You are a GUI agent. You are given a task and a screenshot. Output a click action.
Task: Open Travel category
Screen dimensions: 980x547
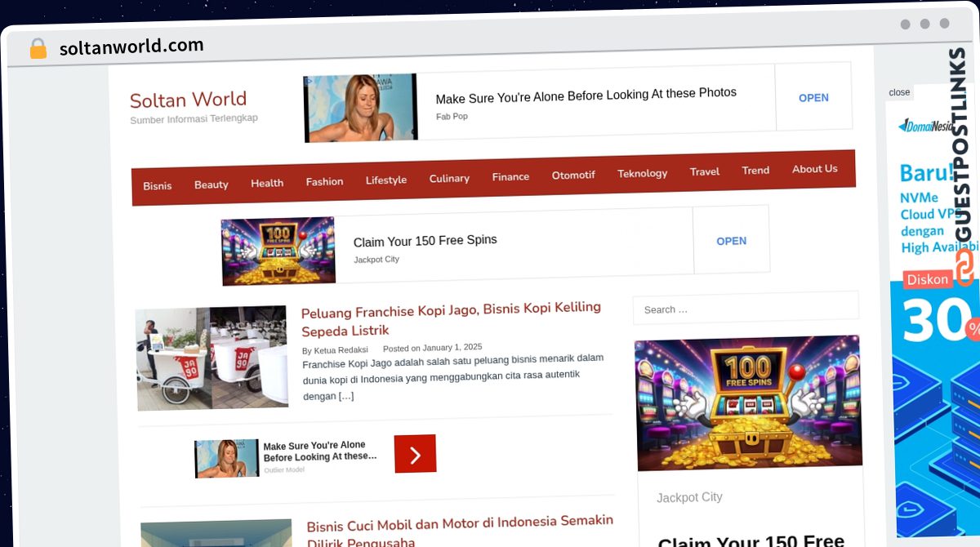[705, 171]
